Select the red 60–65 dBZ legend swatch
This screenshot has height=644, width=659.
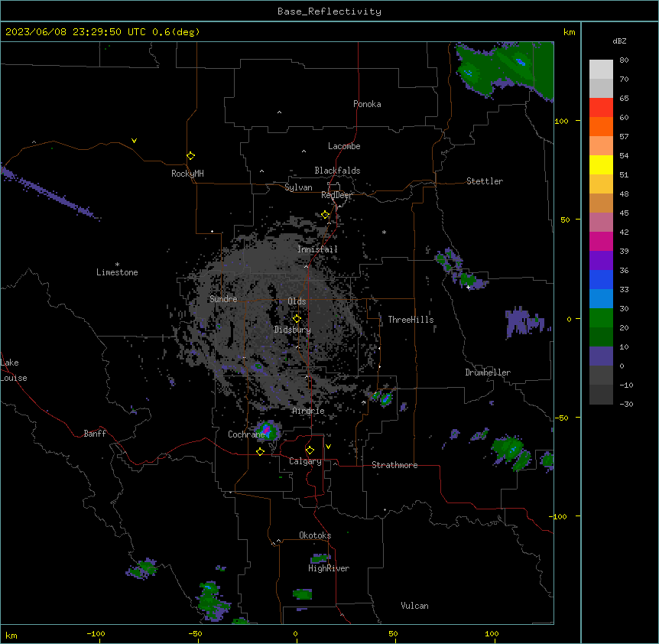pyautogui.click(x=601, y=108)
